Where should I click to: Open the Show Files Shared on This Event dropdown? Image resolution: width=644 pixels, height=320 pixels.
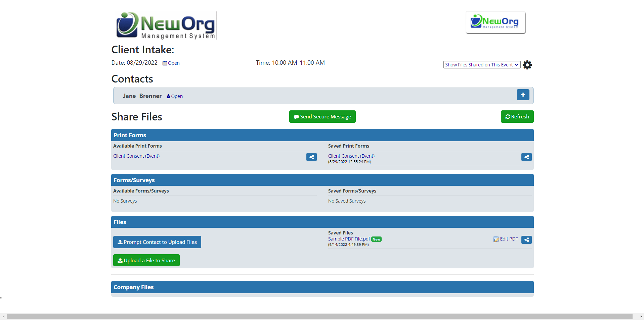(481, 64)
